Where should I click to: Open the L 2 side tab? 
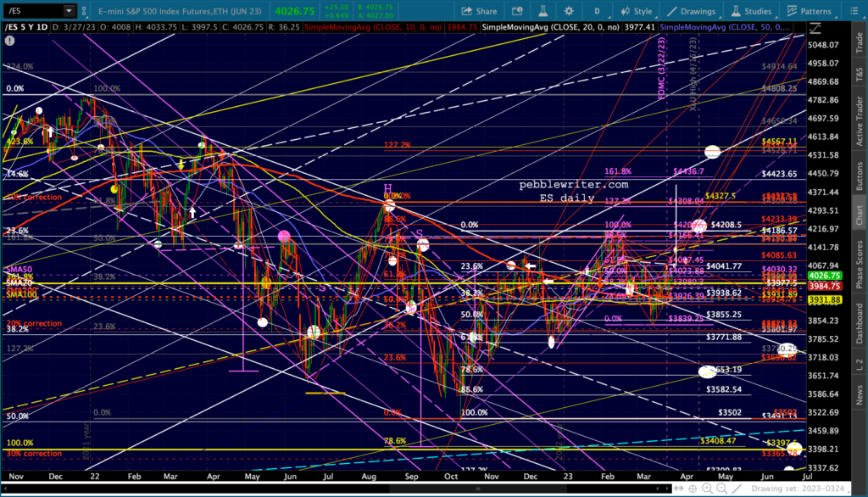(860, 365)
